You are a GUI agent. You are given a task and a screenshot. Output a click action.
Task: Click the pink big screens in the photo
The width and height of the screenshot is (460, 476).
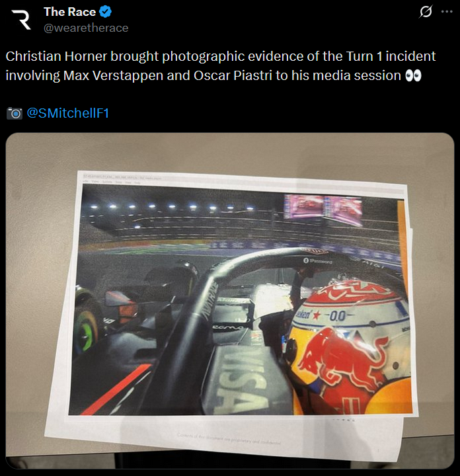[323, 207]
